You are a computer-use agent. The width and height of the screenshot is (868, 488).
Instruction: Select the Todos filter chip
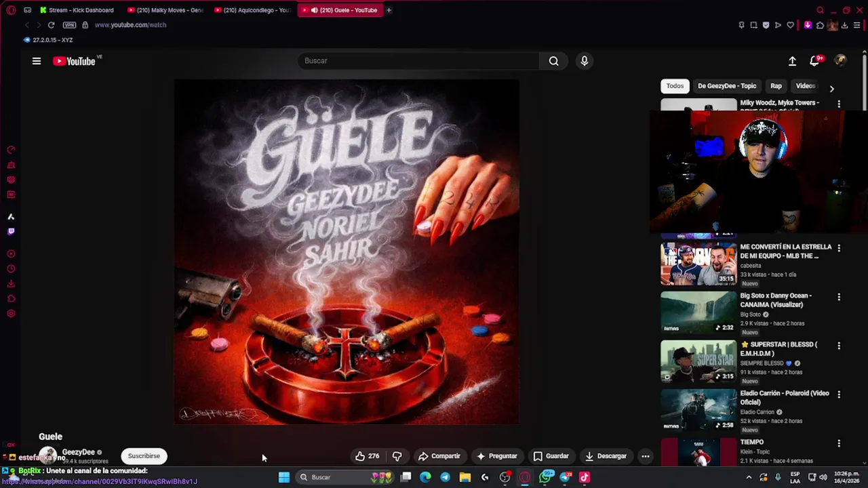[675, 86]
